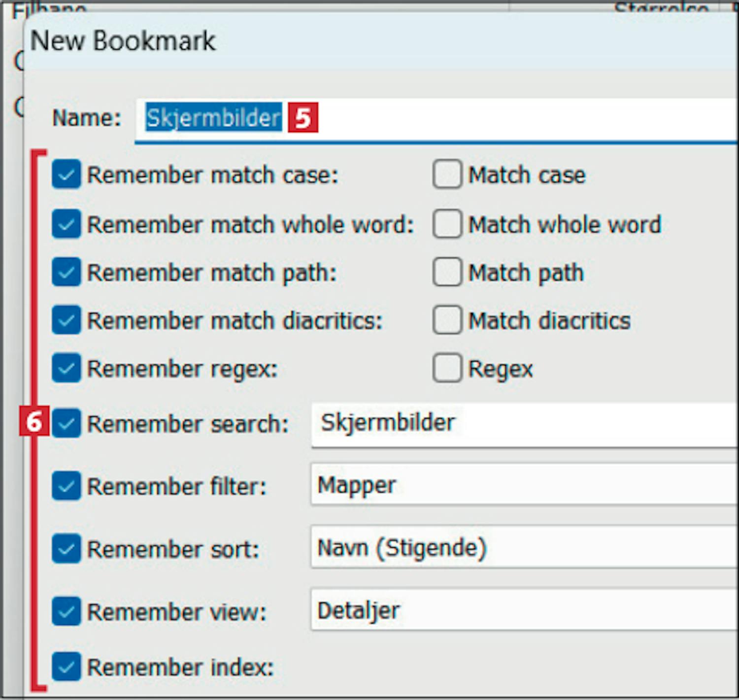Uncheck the Remember match case checkbox
The width and height of the screenshot is (739, 700).
point(66,175)
